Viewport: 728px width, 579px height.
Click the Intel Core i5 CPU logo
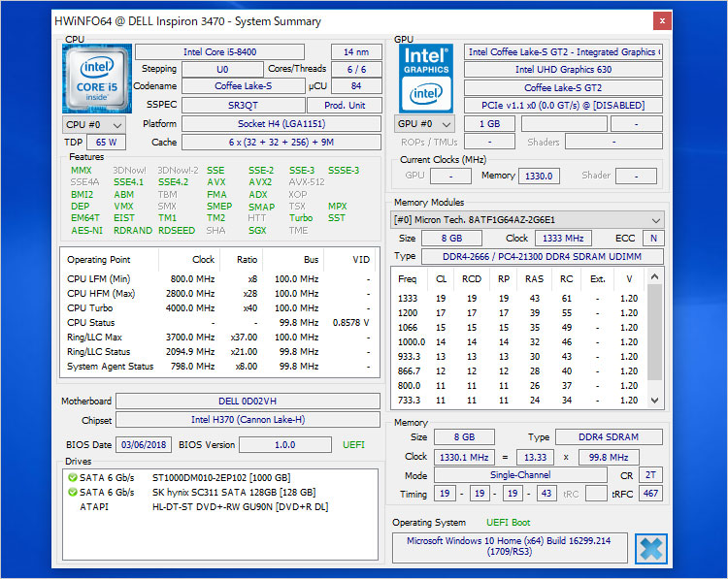tap(97, 79)
